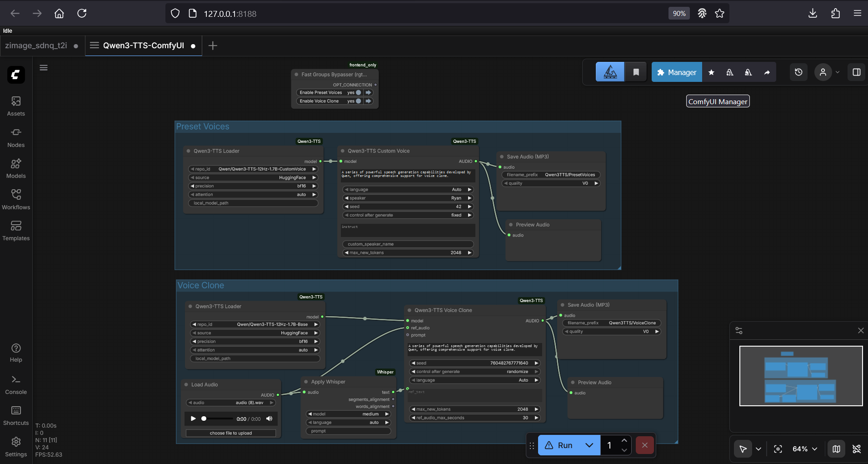The width and height of the screenshot is (868, 464).
Task: Open the Assets sidebar panel
Action: click(16, 106)
